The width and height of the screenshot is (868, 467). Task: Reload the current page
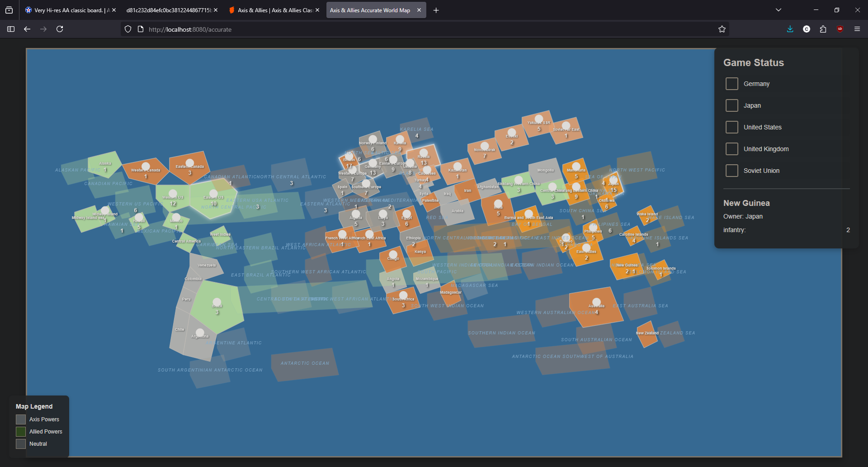(60, 29)
